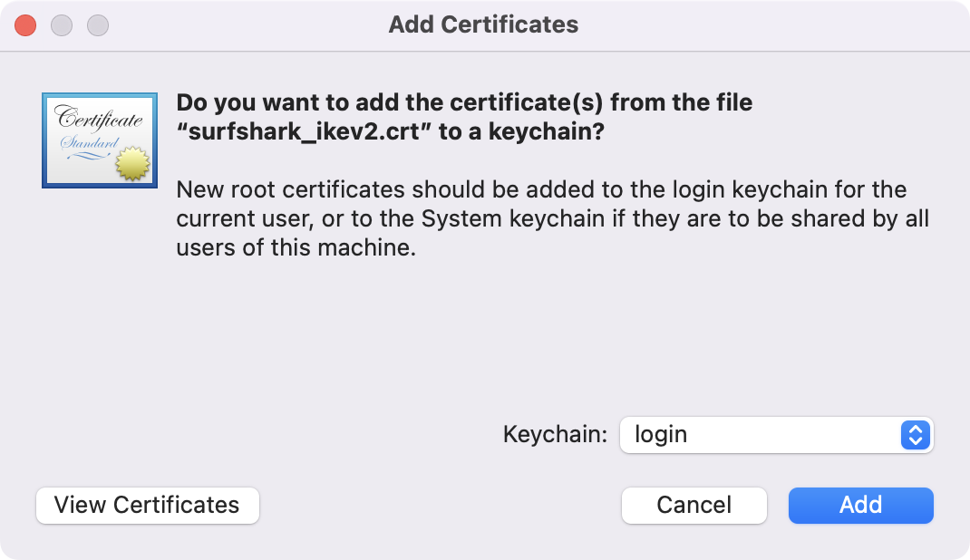Select the "login" value in Keychain popup
The image size is (970, 560).
tap(661, 435)
